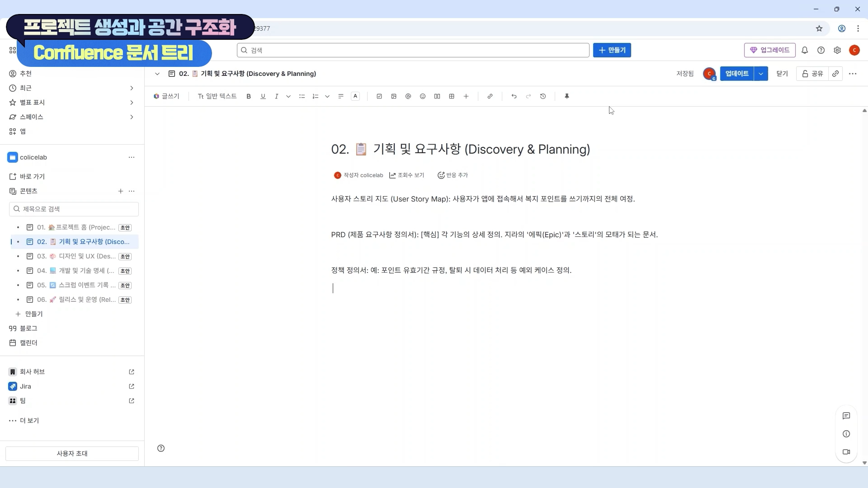This screenshot has width=868, height=488.
Task: Open the 일반 텍스트 text style dropdown
Action: (217, 96)
